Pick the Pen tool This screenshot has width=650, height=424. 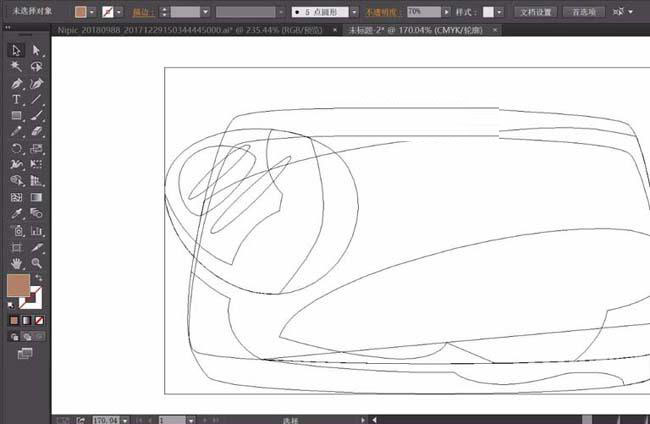point(16,83)
